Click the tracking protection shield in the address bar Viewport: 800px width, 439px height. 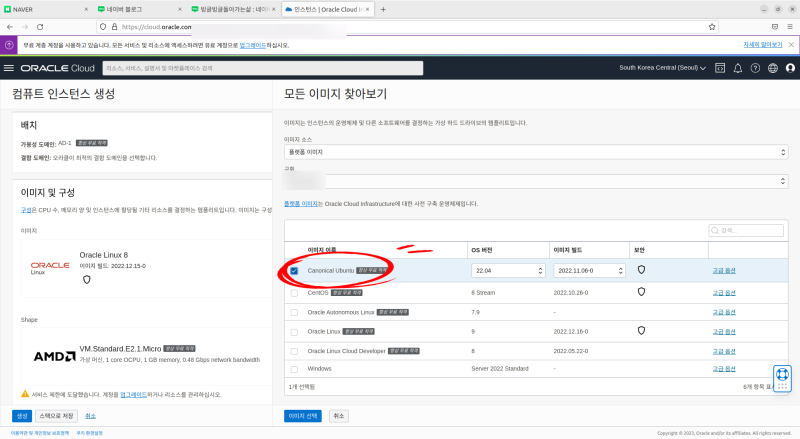103,27
